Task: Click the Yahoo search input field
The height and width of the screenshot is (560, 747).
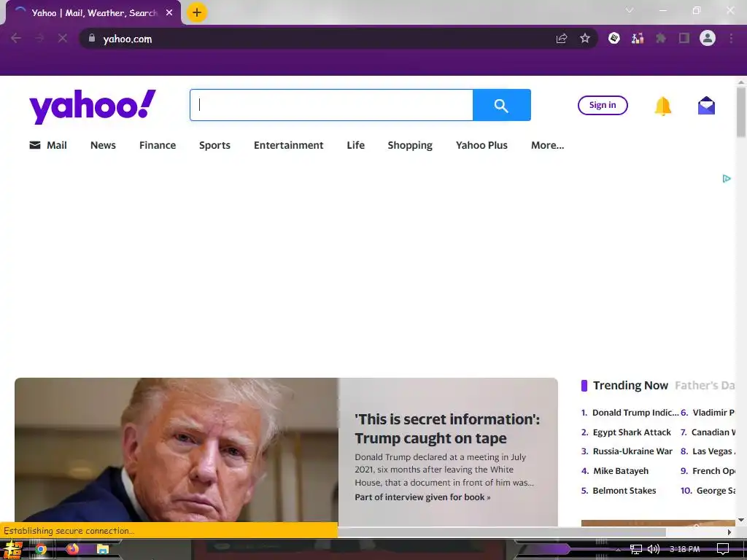Action: click(x=332, y=105)
